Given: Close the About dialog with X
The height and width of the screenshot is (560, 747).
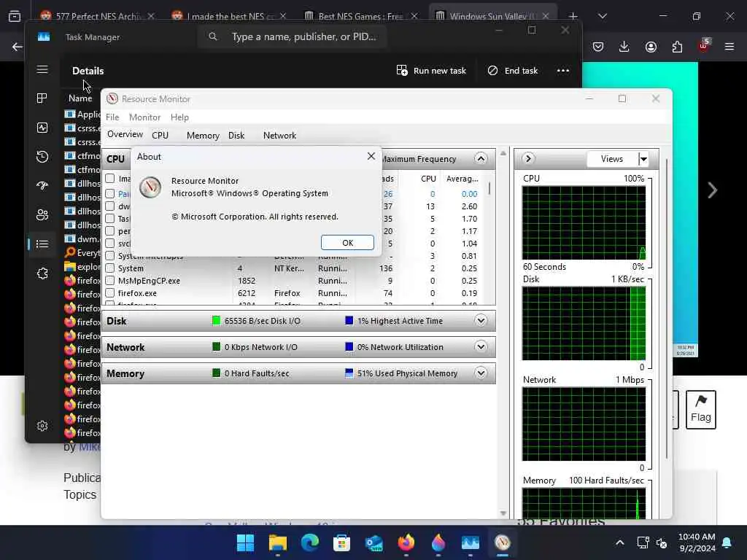Looking at the screenshot, I should tap(371, 156).
